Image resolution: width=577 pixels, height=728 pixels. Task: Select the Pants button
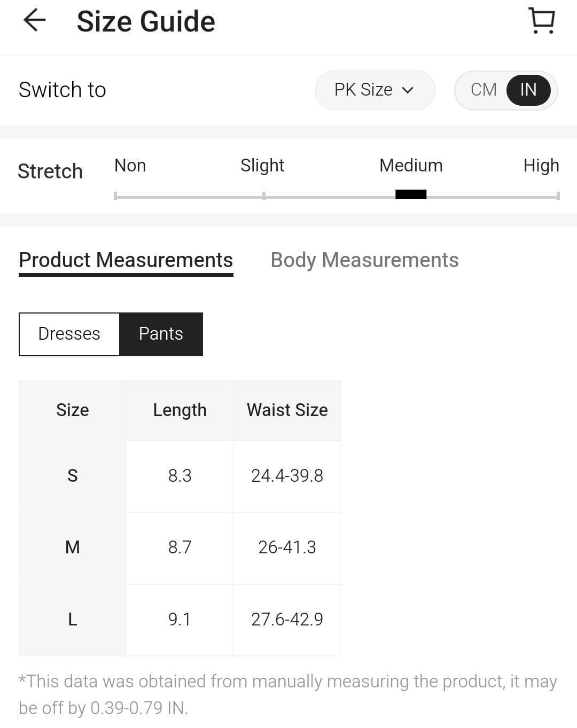161,334
